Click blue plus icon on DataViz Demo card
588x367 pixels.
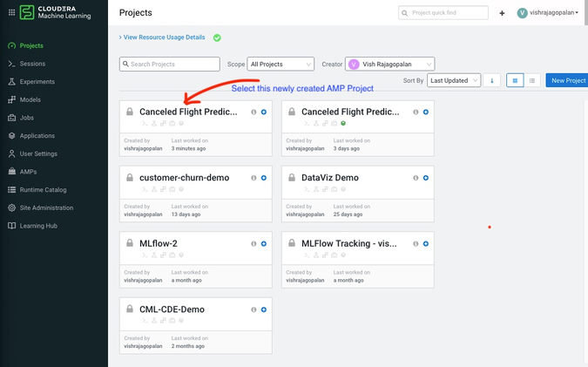click(426, 178)
